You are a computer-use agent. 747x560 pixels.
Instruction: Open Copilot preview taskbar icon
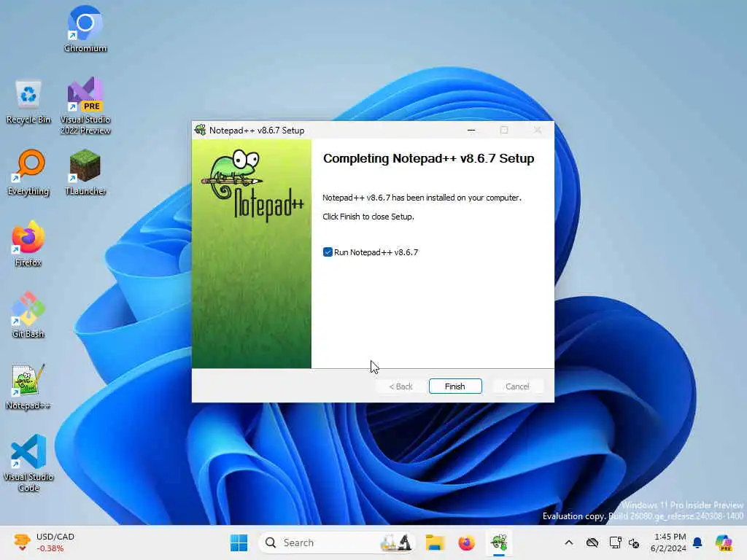point(724,542)
